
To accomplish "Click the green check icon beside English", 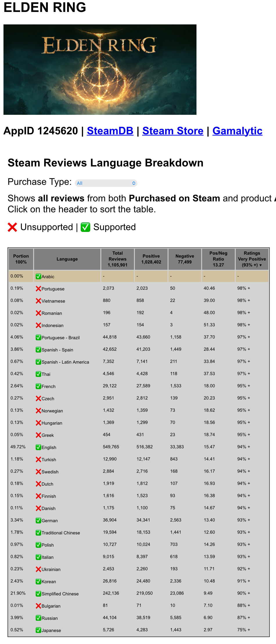I will 38,447.
